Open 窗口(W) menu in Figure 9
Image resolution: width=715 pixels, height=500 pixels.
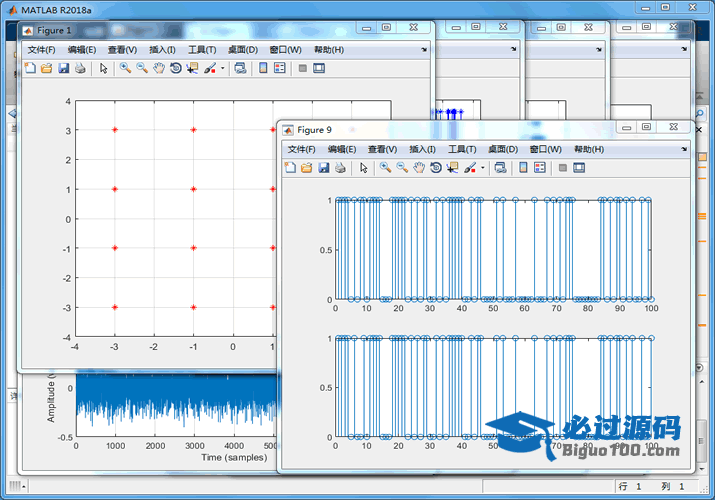[x=546, y=149]
